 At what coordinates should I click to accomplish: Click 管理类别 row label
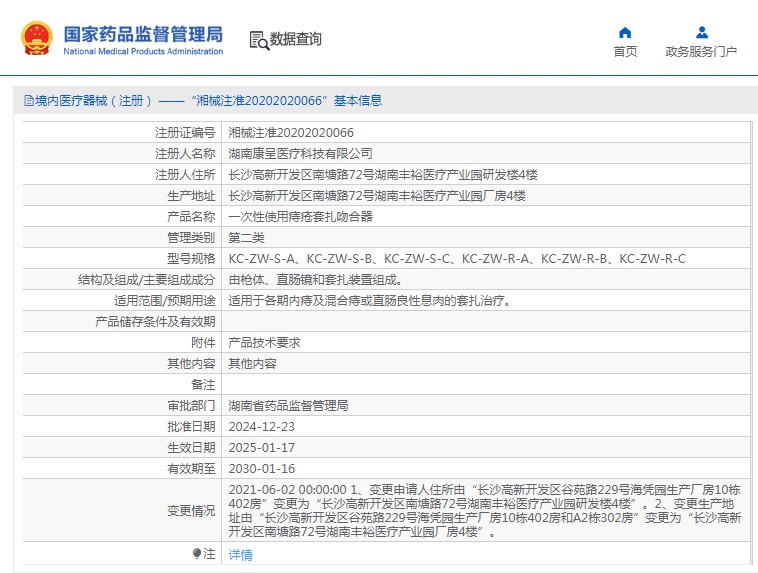point(191,238)
